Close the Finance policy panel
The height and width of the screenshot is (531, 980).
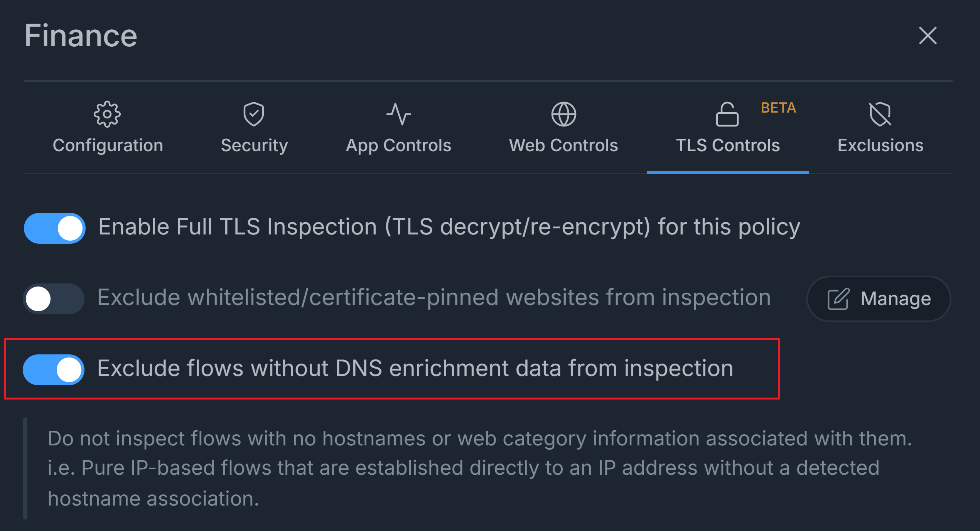pyautogui.click(x=928, y=35)
